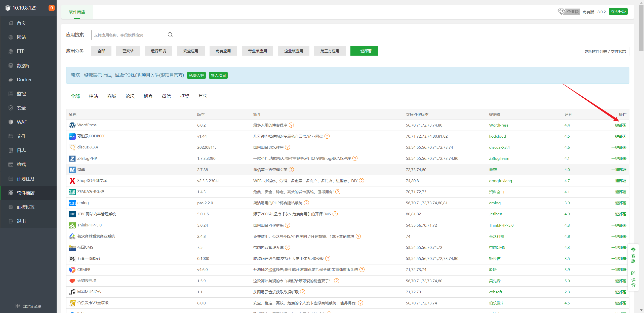
Task: Show help for 微擎 description
Action: (291, 170)
